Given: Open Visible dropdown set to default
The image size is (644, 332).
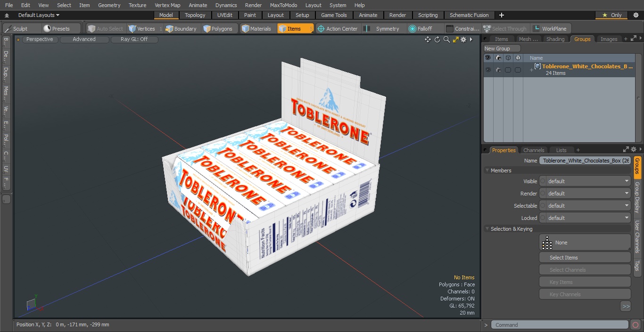Looking at the screenshot, I should pyautogui.click(x=585, y=181).
